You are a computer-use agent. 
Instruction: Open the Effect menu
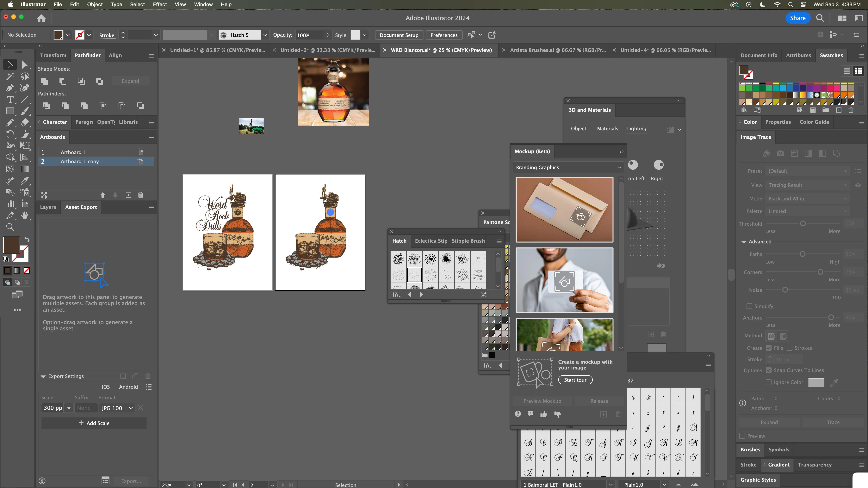(160, 4)
